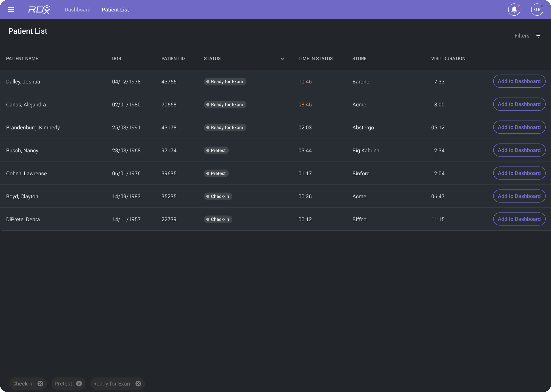
Task: Click the filter lines icon
Action: 538,36
